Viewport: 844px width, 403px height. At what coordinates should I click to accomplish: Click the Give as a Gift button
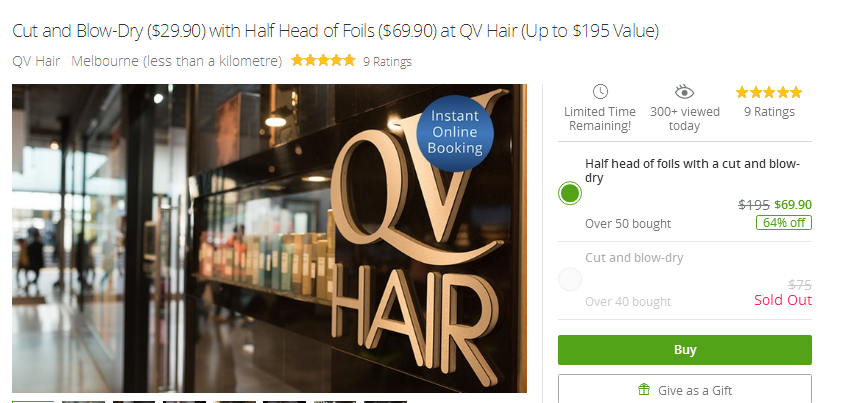point(685,389)
